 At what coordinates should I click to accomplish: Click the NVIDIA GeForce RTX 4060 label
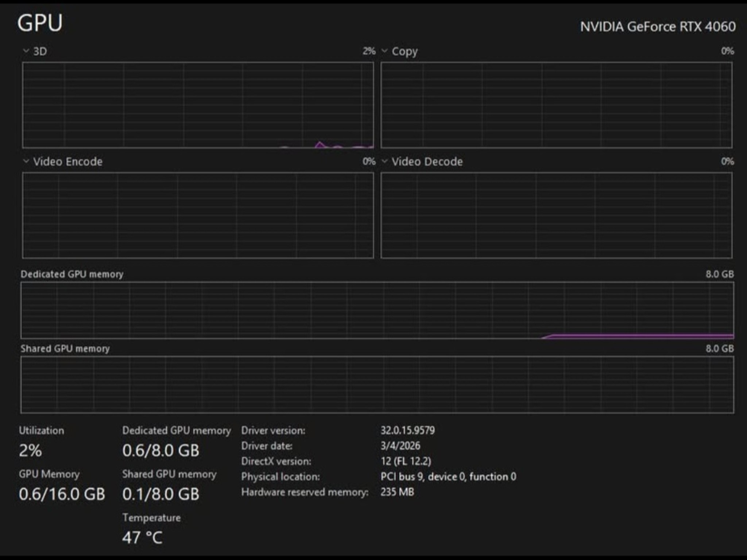pyautogui.click(x=658, y=27)
